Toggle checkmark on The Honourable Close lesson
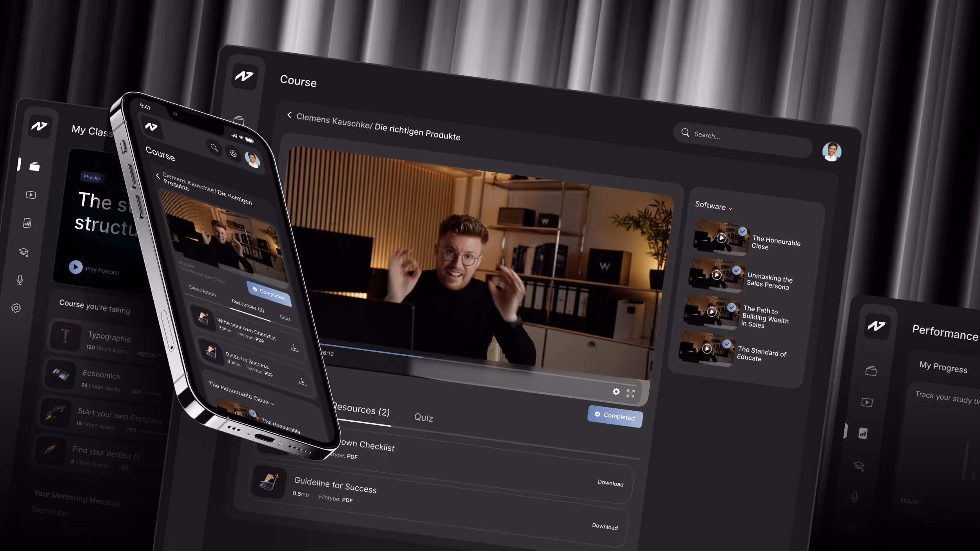Screen dimensions: 980x551 (x=742, y=231)
